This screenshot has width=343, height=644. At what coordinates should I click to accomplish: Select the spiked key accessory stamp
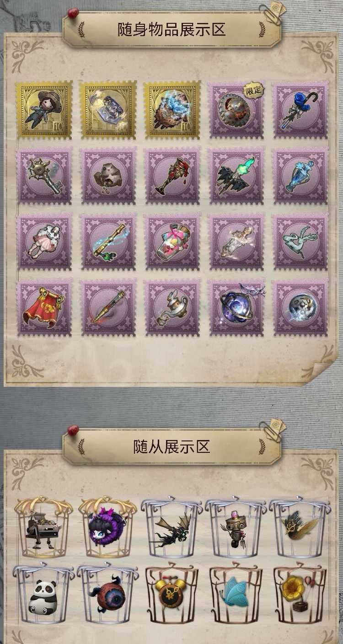44,175
